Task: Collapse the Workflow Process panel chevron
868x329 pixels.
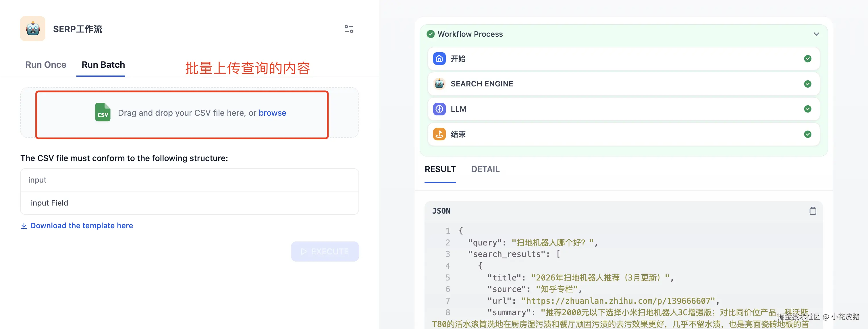Action: click(x=816, y=34)
